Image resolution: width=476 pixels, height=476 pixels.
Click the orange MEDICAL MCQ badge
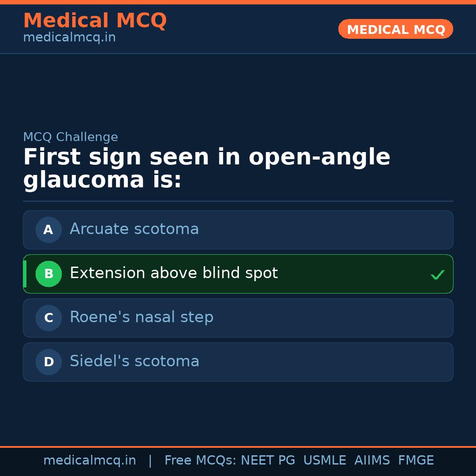(395, 29)
